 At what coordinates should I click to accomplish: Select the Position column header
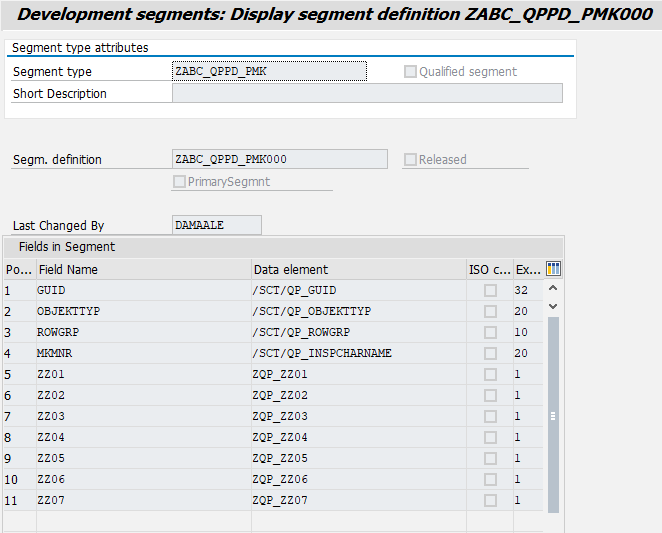(x=19, y=269)
